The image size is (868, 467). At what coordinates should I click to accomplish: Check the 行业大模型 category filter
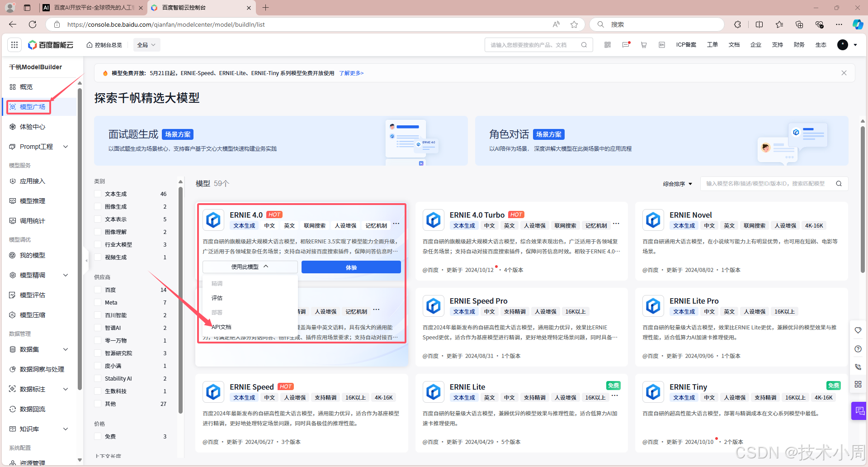pos(98,244)
